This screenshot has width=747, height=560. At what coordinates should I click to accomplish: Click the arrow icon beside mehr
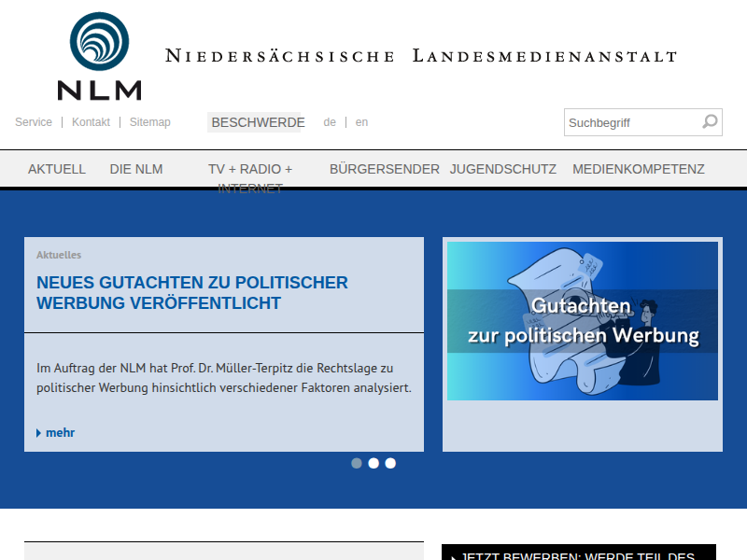click(x=38, y=433)
